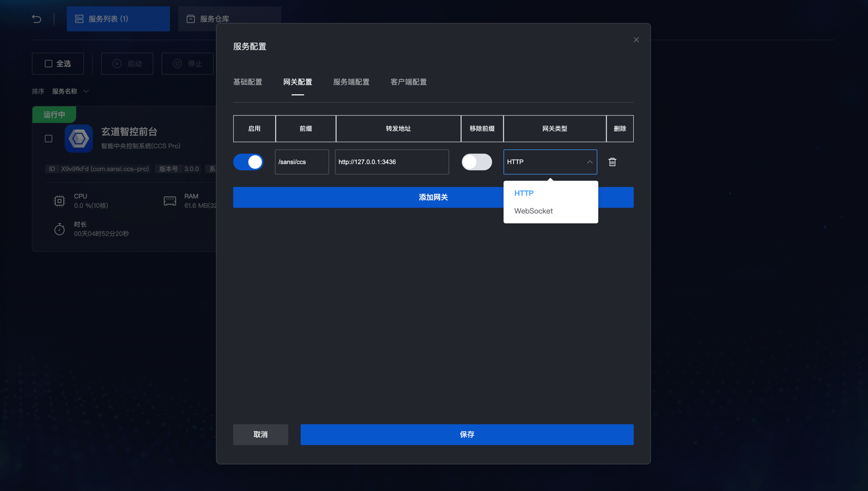Click the 网关类型 column header
868x491 pixels.
[555, 129]
